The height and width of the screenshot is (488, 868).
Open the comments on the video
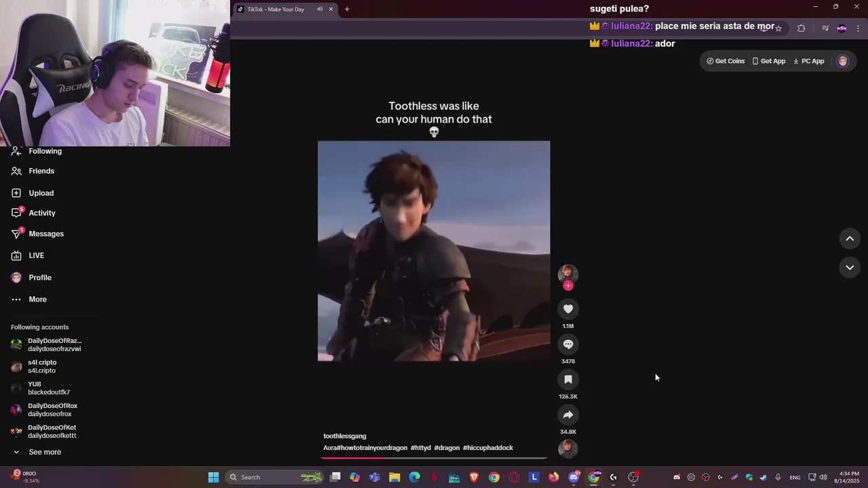tap(568, 344)
